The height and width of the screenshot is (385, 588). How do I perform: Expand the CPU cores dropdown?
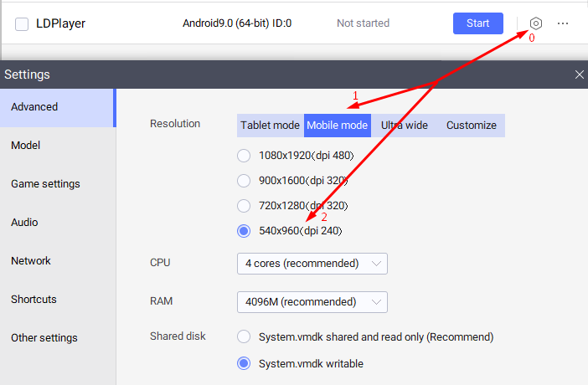tap(312, 264)
